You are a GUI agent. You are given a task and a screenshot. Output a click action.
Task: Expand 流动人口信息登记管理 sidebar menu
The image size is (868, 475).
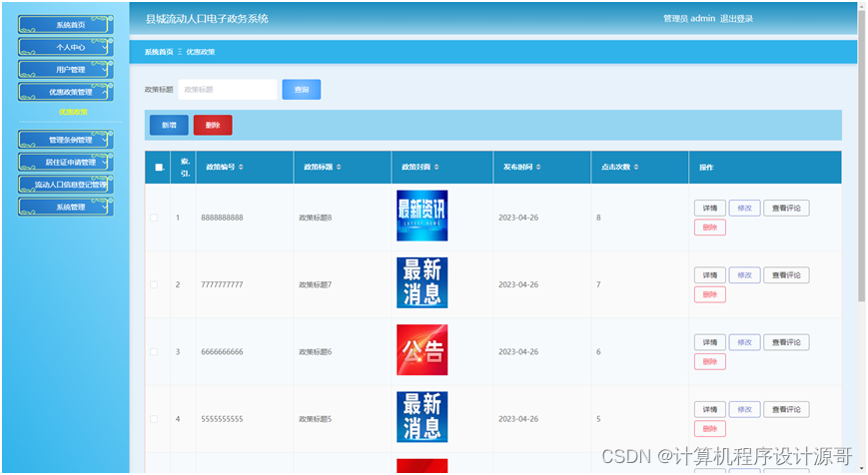(x=66, y=185)
